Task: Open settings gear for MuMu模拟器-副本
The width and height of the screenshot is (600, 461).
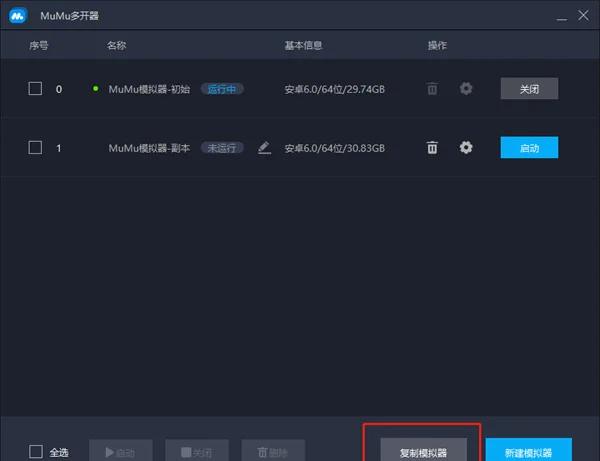Action: click(x=466, y=147)
